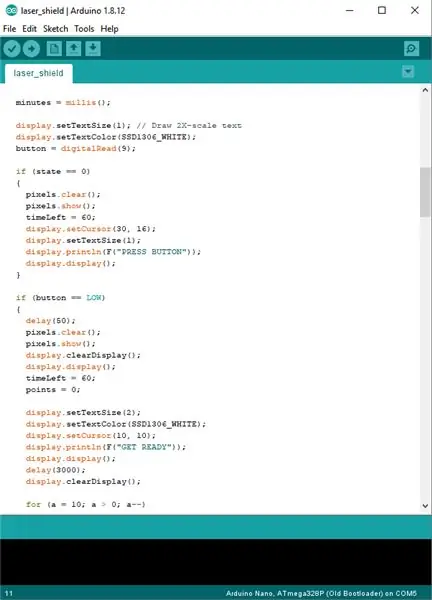Click the Open sketch up-arrow icon
The image size is (432, 600).
73,49
